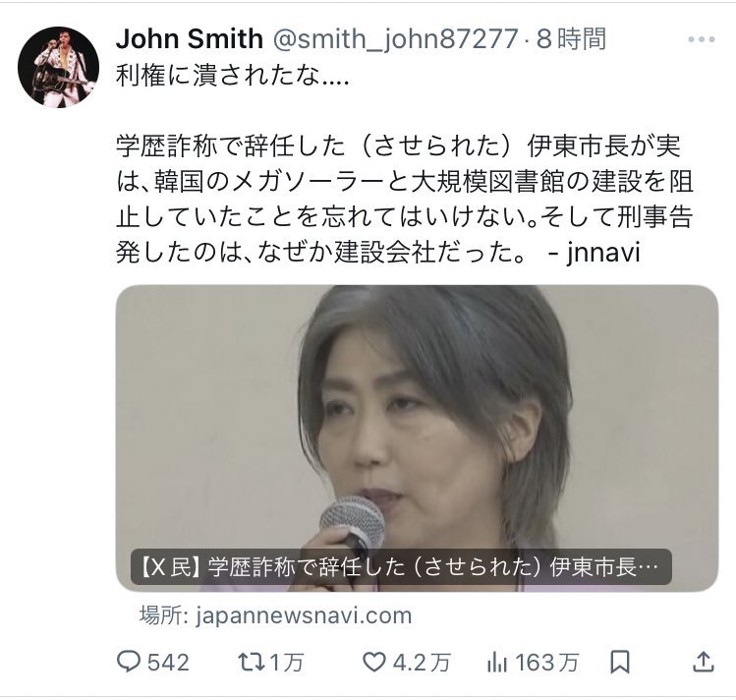Image resolution: width=736 pixels, height=700 pixels.
Task: Open the article preview card image
Action: (417, 437)
